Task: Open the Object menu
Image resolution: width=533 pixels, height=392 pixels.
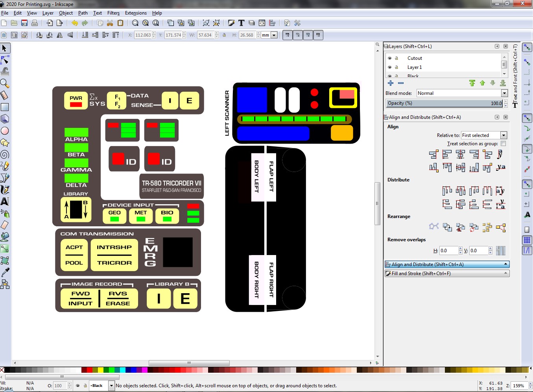Action: (x=66, y=13)
